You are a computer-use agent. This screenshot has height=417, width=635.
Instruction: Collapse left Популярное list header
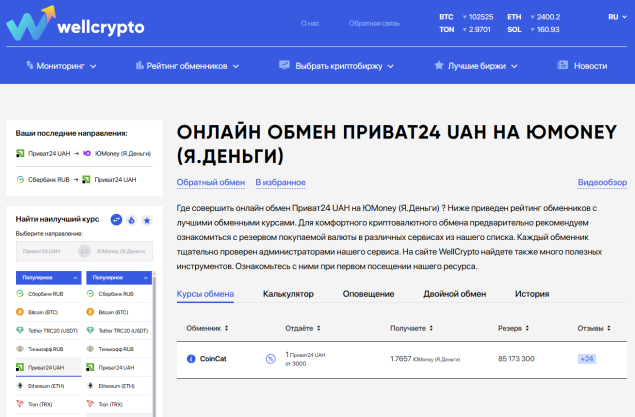(49, 278)
